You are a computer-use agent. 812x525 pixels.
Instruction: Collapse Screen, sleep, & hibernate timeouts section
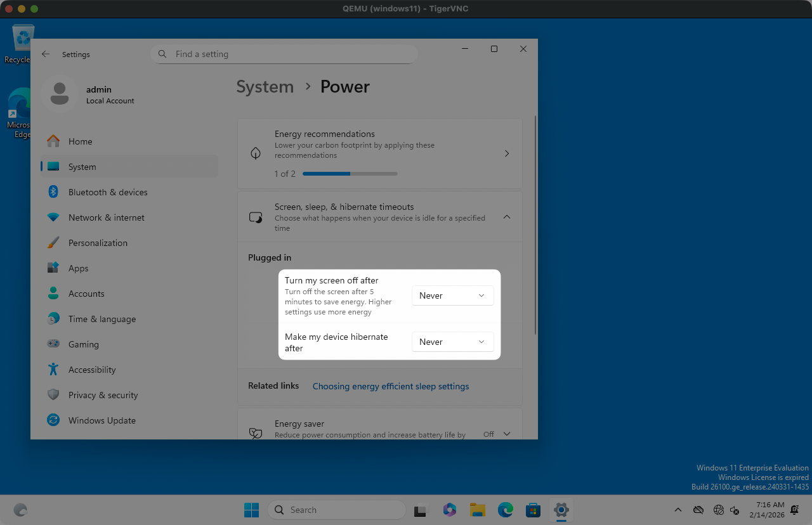pos(506,217)
